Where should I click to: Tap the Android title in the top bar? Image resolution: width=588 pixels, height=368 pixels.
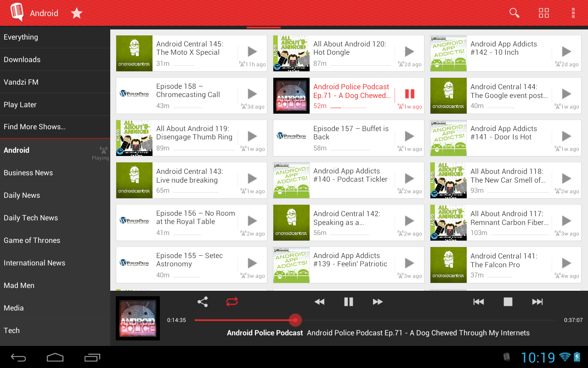click(44, 13)
